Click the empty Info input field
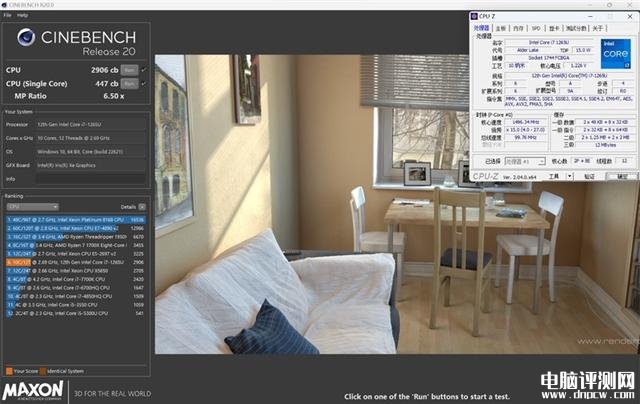 coord(91,179)
